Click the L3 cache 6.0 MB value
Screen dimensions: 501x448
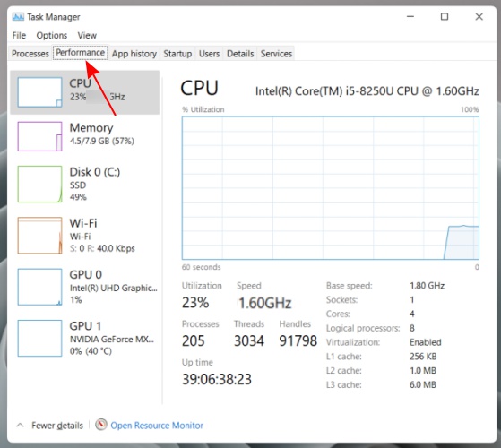(x=423, y=384)
